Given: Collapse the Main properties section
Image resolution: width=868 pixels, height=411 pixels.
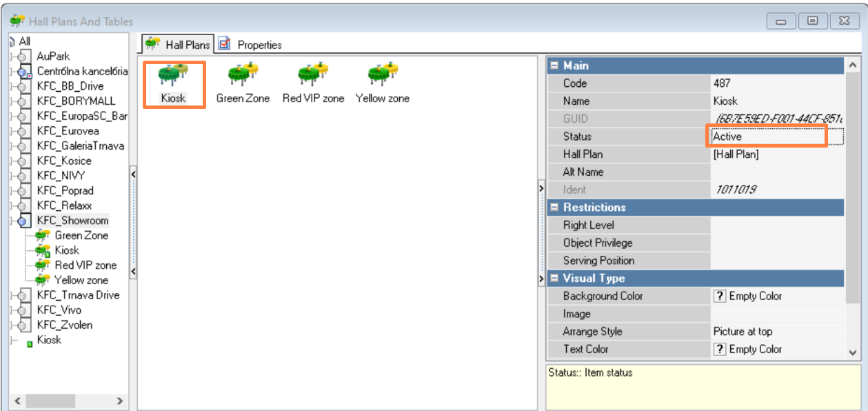Looking at the screenshot, I should pyautogui.click(x=554, y=66).
